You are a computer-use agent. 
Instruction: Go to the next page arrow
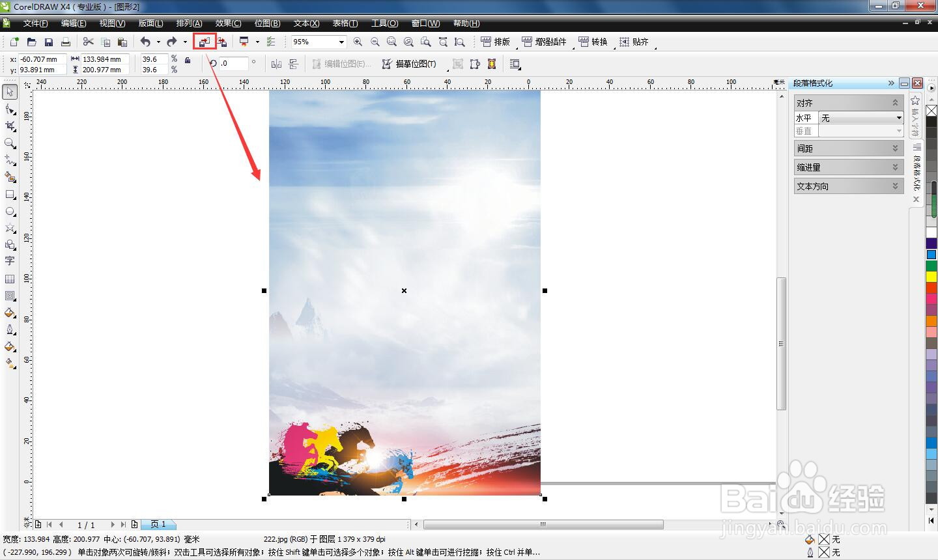[112, 524]
